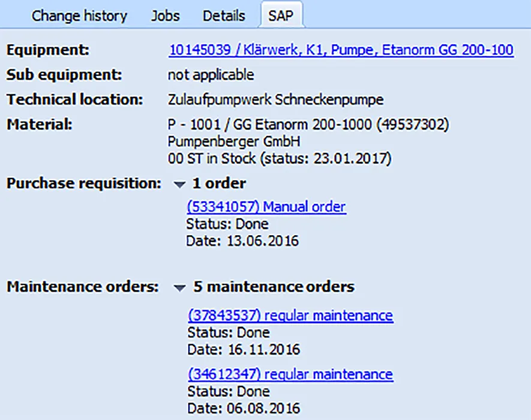531x420 pixels.
Task: Click the '00 ST in Stock' status line
Action: point(279,159)
